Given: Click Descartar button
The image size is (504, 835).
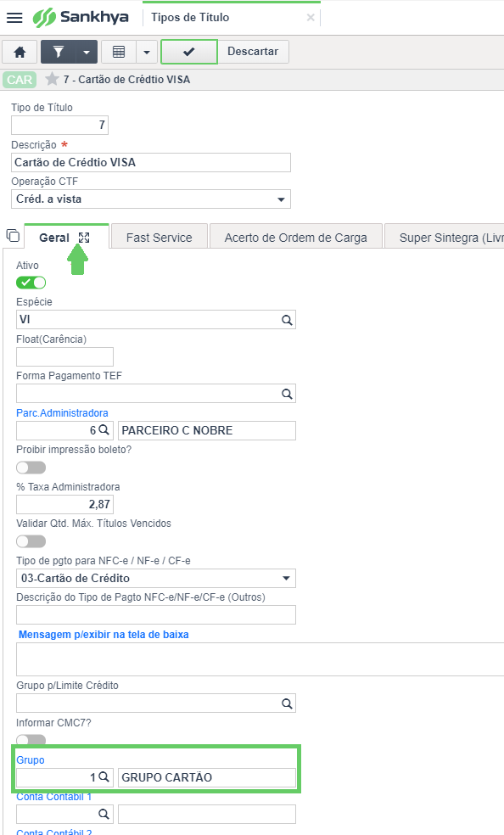Looking at the screenshot, I should pos(253,52).
